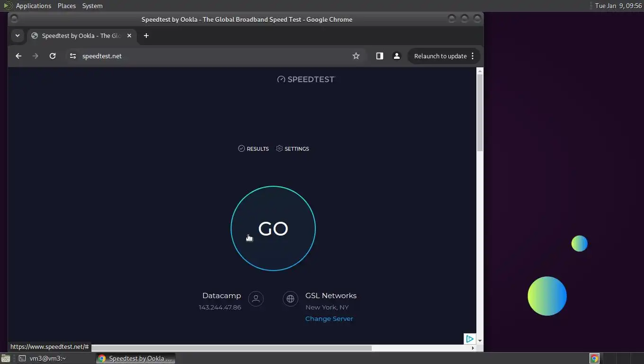Start the speed test with GO button
This screenshot has height=364, width=644.
273,228
